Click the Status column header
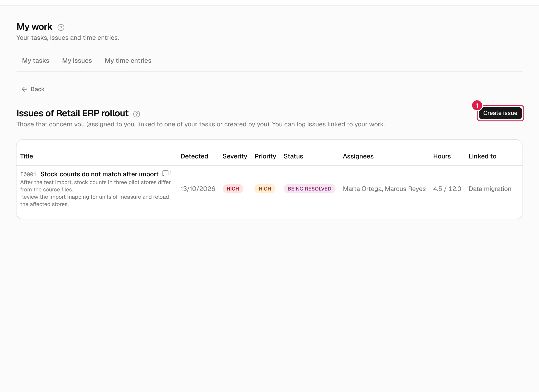The image size is (539, 392). 294,156
